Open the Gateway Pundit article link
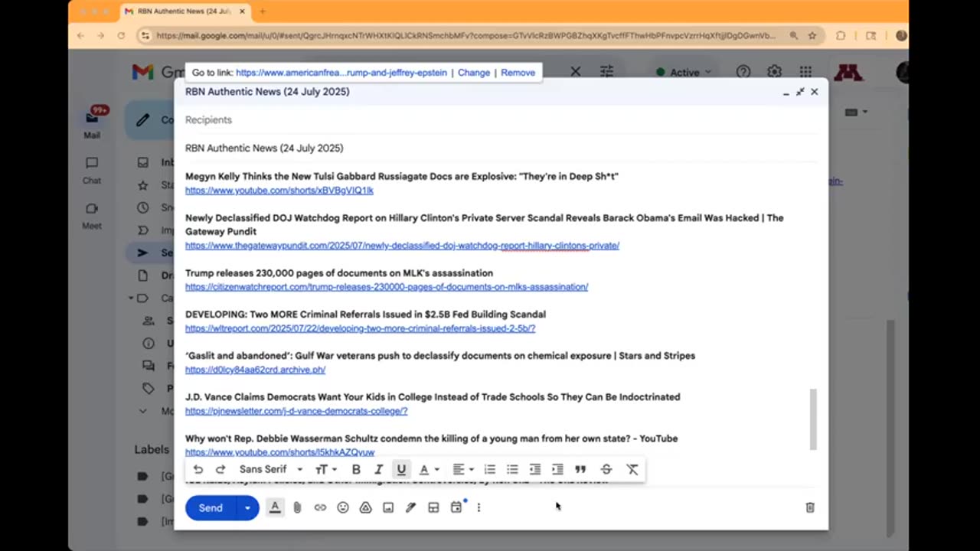 coord(402,246)
